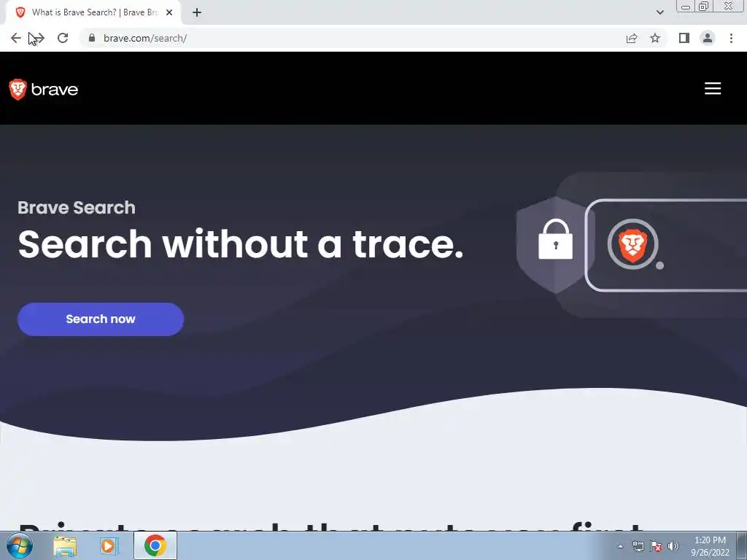Screen dimensions: 747x560
Task: Go back with the browser back arrow
Action: pyautogui.click(x=16, y=38)
